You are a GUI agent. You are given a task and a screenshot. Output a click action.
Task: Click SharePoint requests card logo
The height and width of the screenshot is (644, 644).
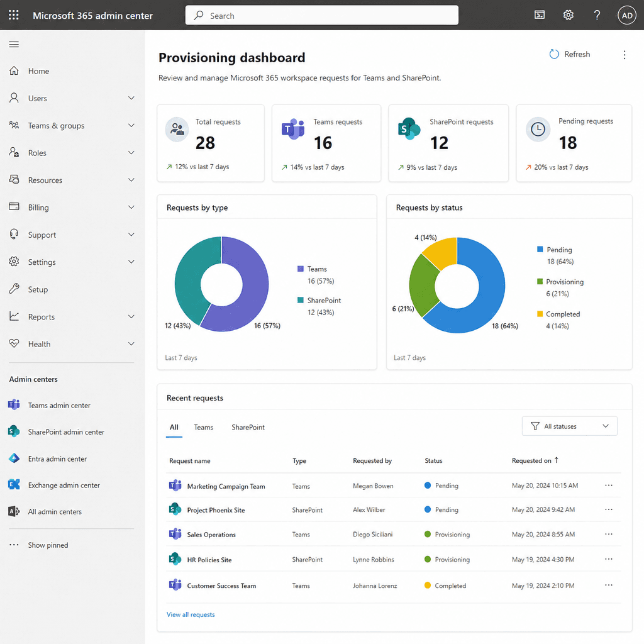click(x=409, y=129)
